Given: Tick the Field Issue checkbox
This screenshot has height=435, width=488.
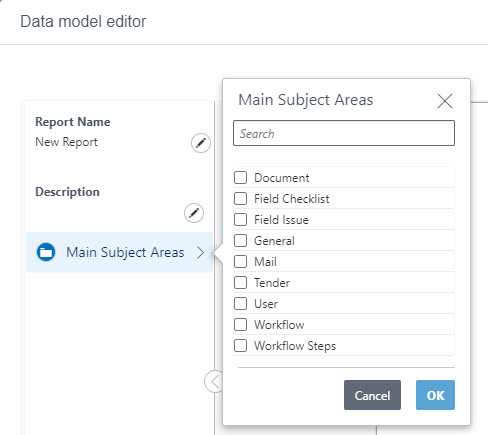Looking at the screenshot, I should [x=240, y=220].
